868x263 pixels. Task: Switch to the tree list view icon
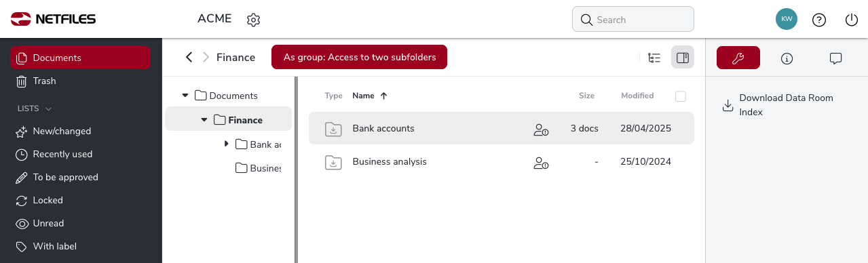pos(655,58)
